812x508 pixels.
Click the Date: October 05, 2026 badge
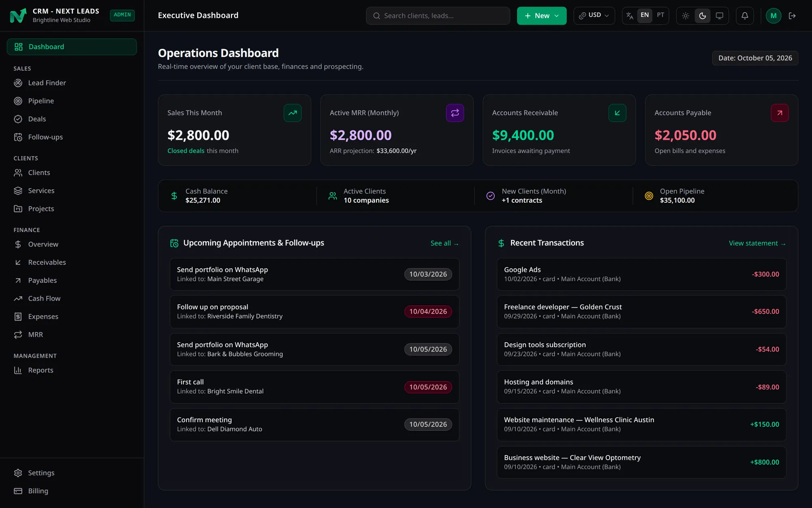[x=755, y=58]
